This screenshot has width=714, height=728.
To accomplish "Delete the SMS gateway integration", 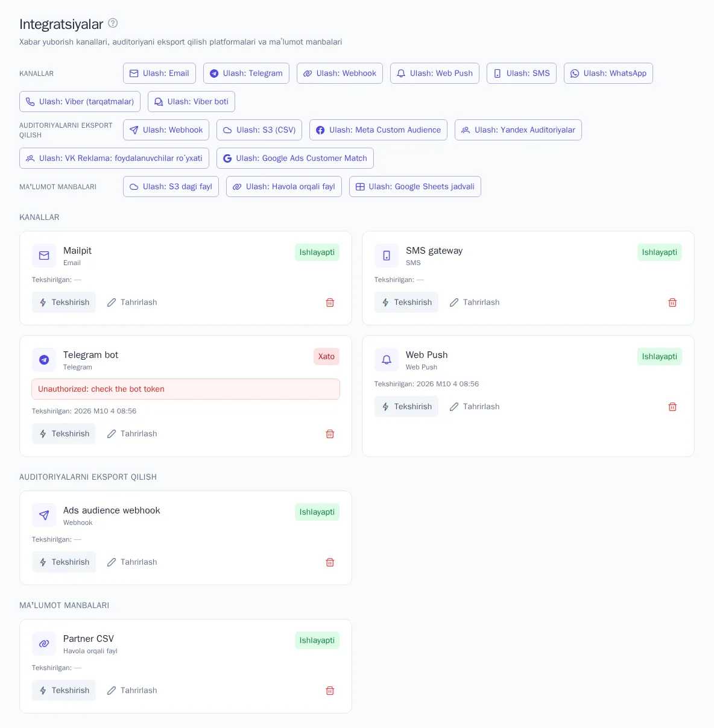I will click(x=672, y=303).
